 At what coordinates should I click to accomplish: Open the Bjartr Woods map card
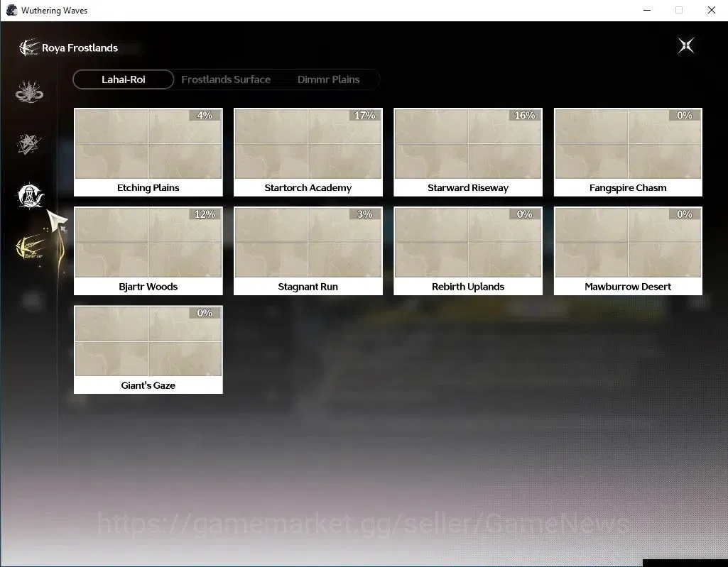coord(148,251)
